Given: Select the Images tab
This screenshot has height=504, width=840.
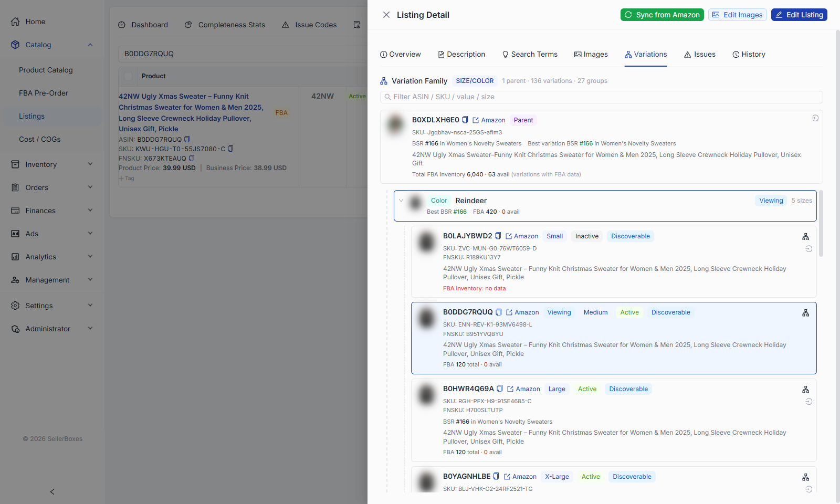Looking at the screenshot, I should click(x=591, y=54).
